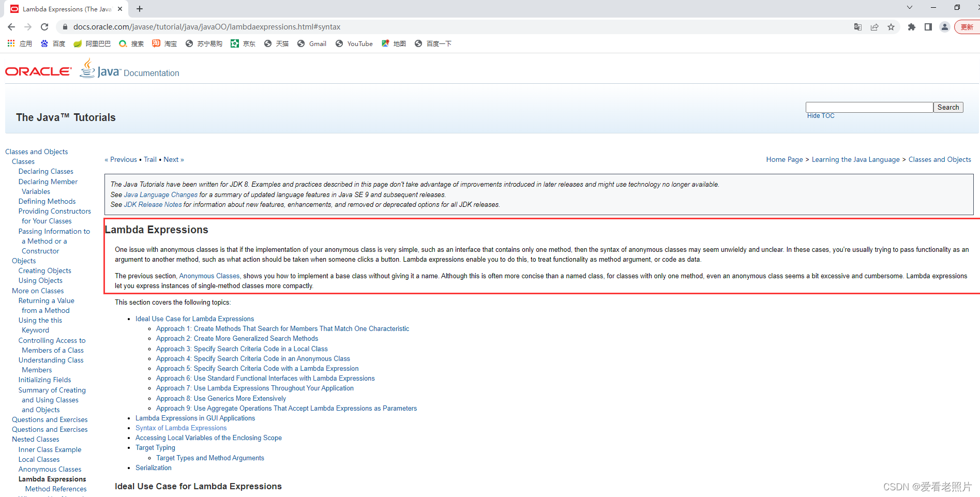Click the Oracle logo
The height and width of the screenshot is (497, 980).
tap(38, 71)
